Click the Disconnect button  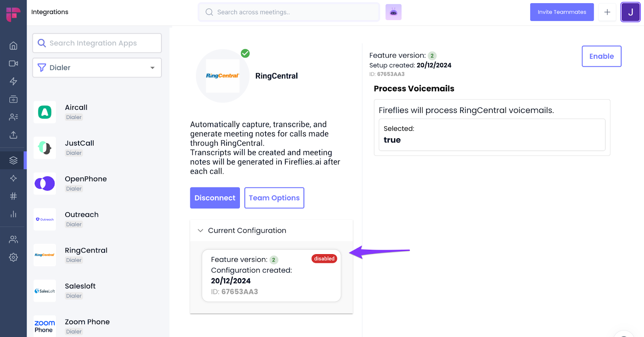point(215,198)
